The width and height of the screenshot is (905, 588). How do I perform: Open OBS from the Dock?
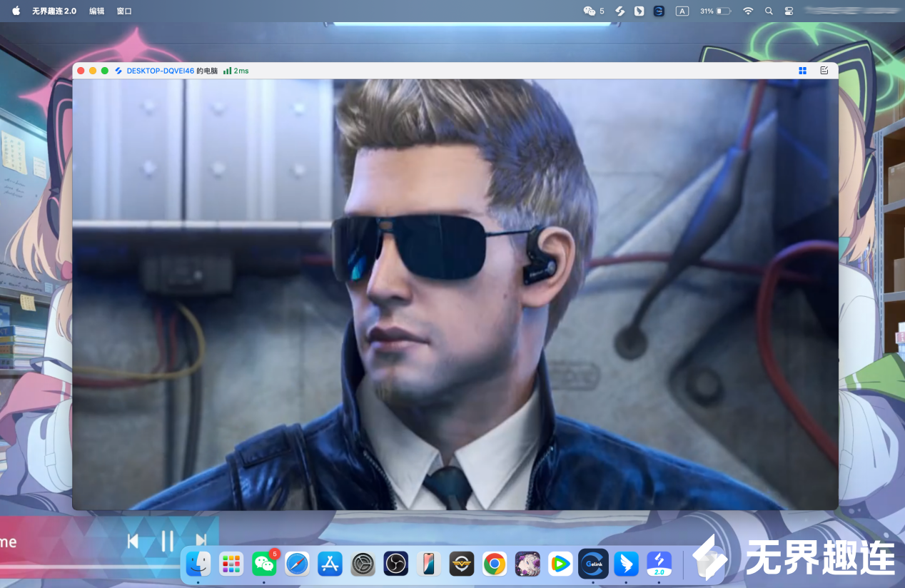point(395,564)
